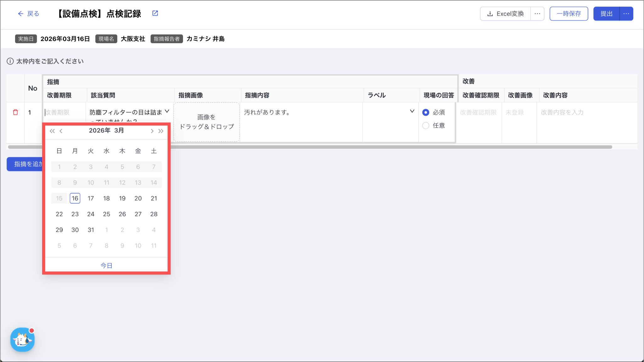The height and width of the screenshot is (362, 644).
Task: Open more options next to Excel変換
Action: (537, 14)
